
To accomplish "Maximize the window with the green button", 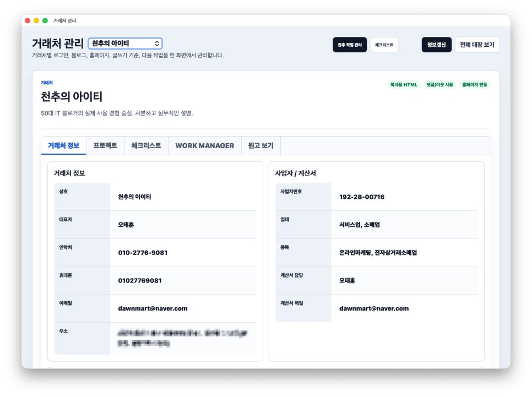I will tap(45, 21).
